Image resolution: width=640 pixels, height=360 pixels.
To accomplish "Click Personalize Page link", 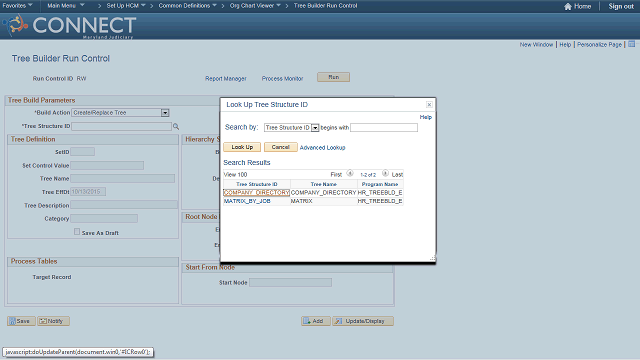I will pyautogui.click(x=599, y=44).
